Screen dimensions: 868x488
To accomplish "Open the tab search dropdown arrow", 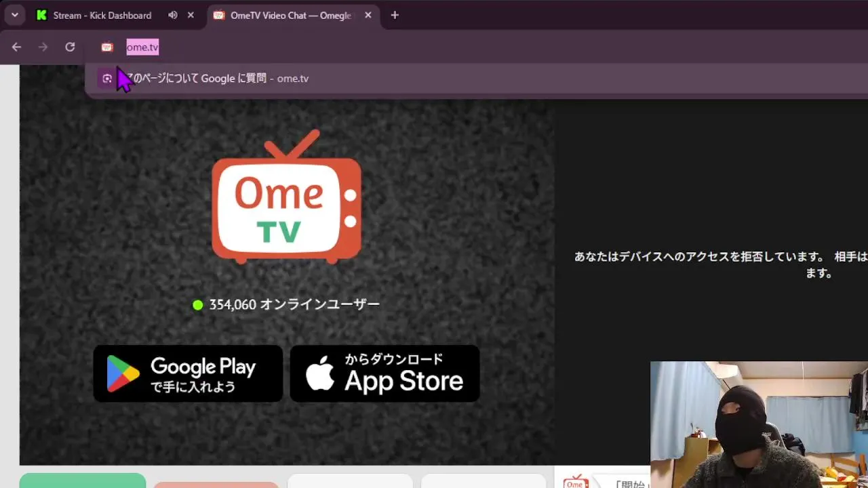I will coord(14,15).
